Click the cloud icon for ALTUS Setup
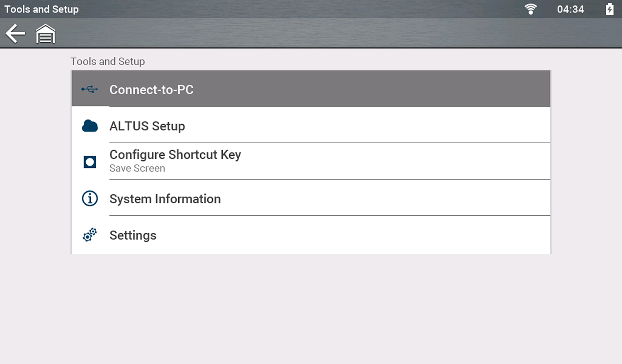This screenshot has height=364, width=622. 90,126
